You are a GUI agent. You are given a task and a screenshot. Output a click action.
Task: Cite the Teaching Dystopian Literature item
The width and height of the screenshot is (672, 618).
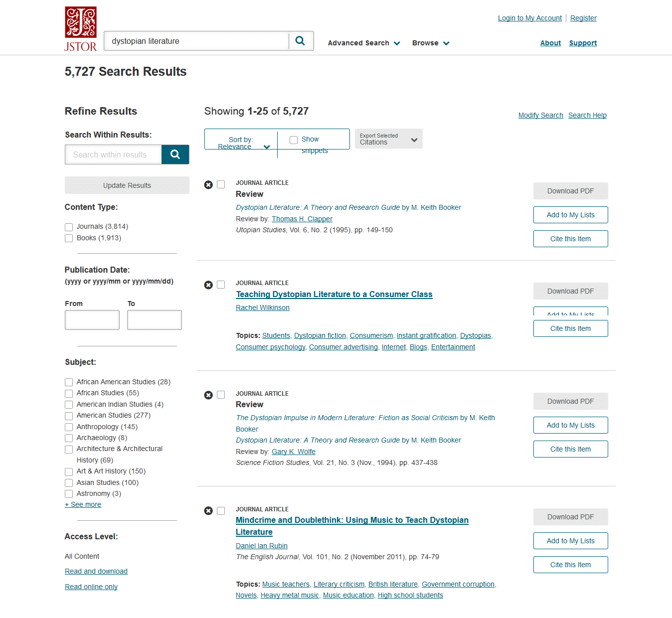[571, 328]
